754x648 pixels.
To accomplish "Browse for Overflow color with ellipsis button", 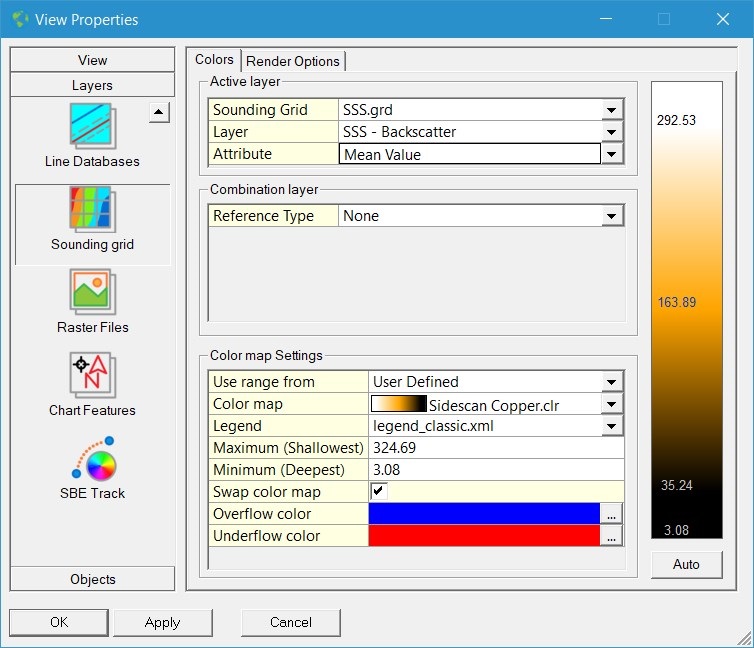I will (x=612, y=514).
